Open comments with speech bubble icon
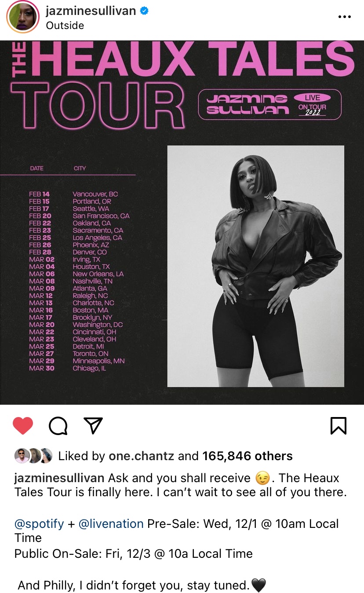Viewport: 364px width, 593px height. [58, 425]
